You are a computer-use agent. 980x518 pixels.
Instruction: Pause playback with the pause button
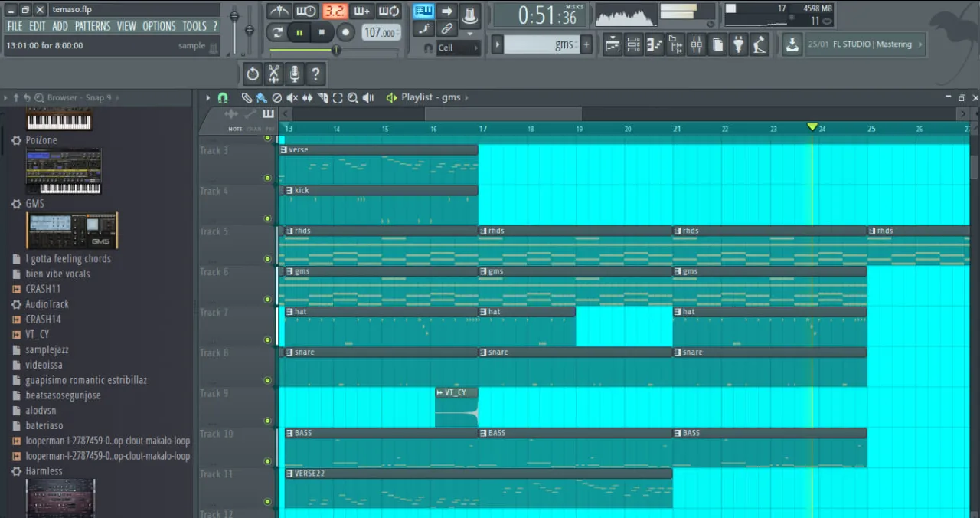click(299, 32)
